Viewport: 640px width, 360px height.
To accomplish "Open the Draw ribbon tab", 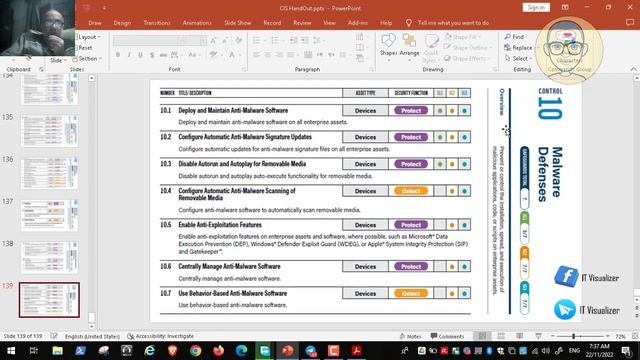I will 95,23.
